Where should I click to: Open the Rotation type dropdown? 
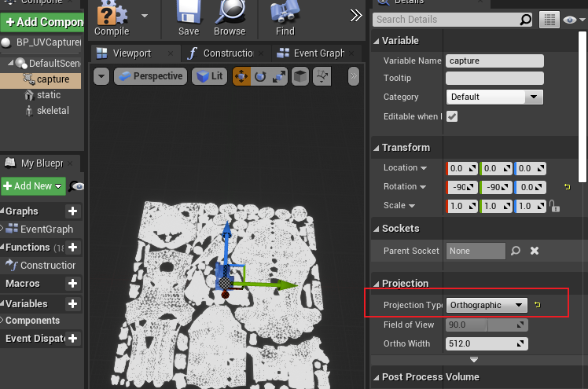(x=423, y=187)
